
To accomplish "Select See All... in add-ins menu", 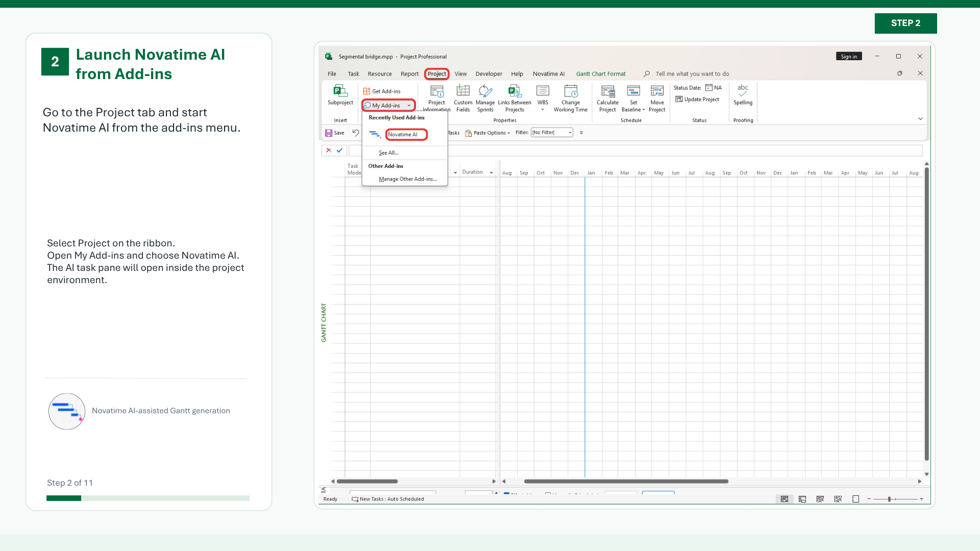I will click(388, 153).
